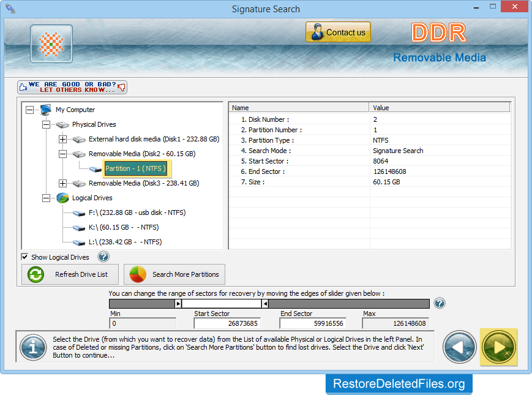Open the Contact us button
The width and height of the screenshot is (532, 395).
338,32
